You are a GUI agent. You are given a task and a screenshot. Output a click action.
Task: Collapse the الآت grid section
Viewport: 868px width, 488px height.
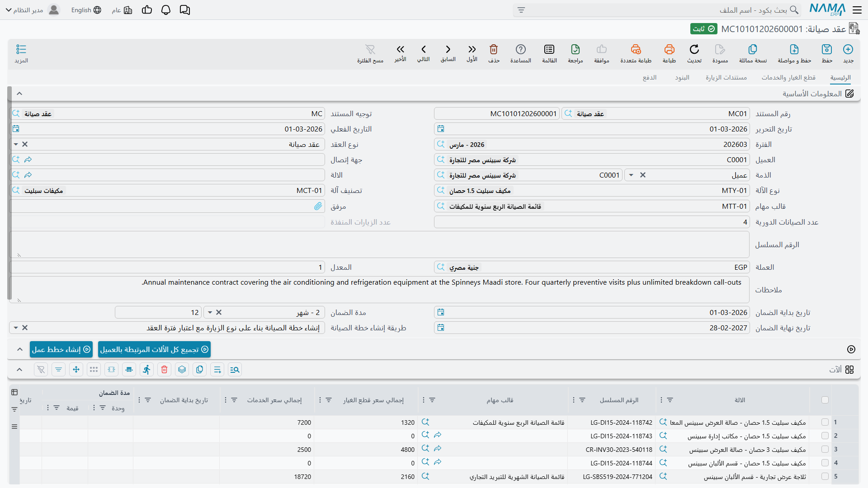click(19, 370)
